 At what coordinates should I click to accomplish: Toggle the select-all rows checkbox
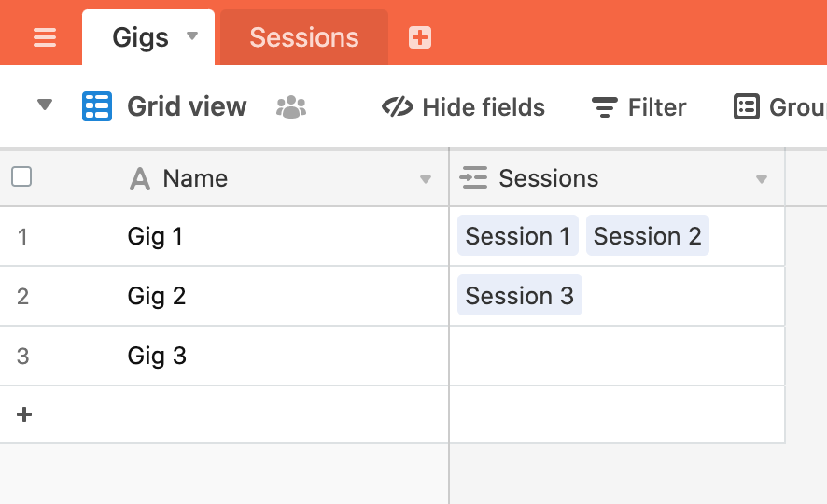pyautogui.click(x=21, y=176)
